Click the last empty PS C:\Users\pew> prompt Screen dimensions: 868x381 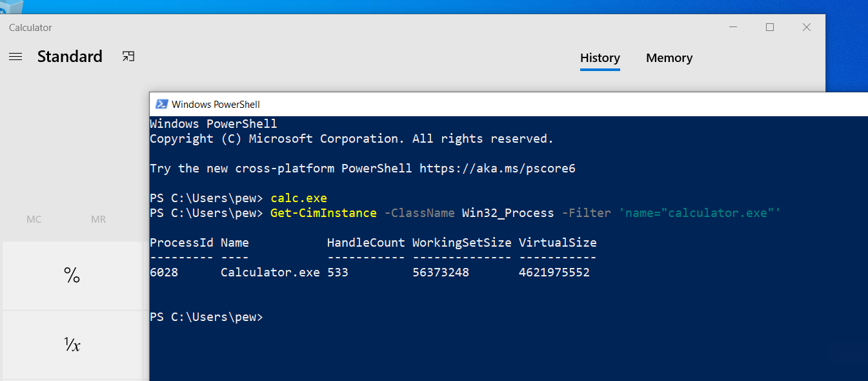point(207,317)
